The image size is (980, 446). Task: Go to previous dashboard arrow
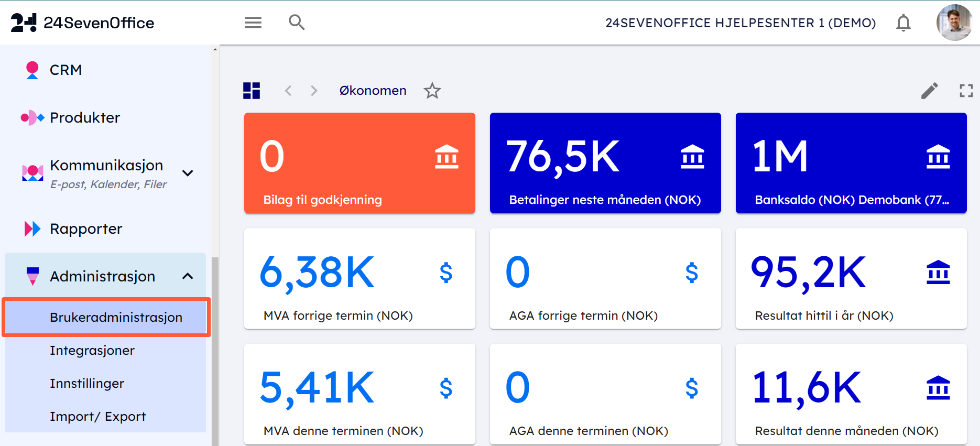coord(288,91)
